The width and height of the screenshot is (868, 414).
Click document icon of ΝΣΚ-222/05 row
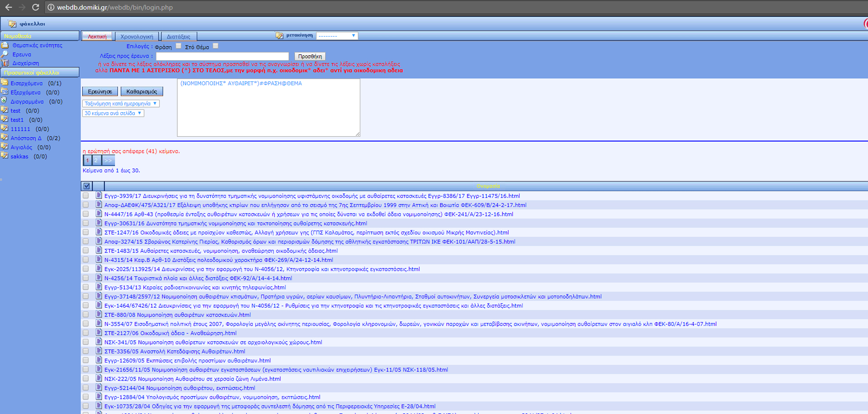(x=99, y=378)
